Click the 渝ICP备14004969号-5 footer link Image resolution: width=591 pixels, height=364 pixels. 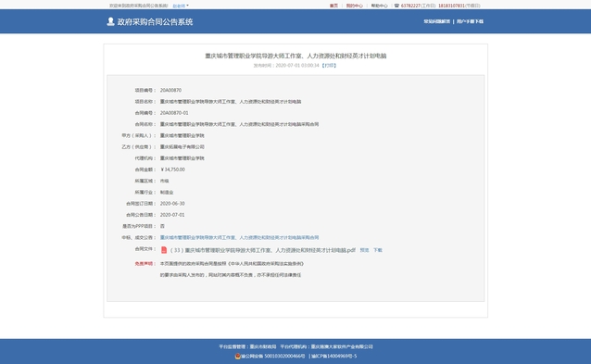click(x=334, y=356)
